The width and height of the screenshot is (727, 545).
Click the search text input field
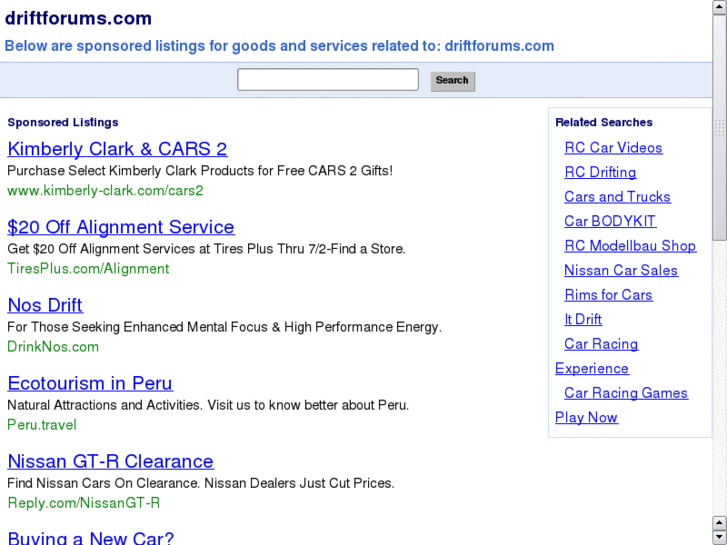coord(328,80)
